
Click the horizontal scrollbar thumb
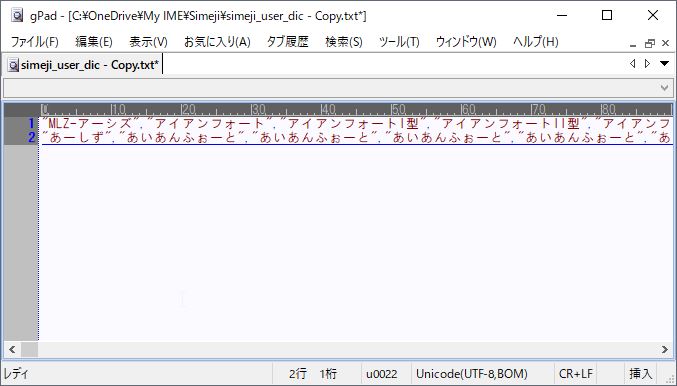pyautogui.click(x=29, y=349)
